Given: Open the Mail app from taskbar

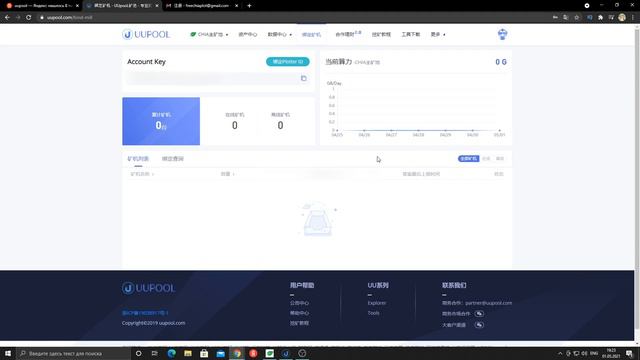Looking at the screenshot, I should tap(220, 353).
